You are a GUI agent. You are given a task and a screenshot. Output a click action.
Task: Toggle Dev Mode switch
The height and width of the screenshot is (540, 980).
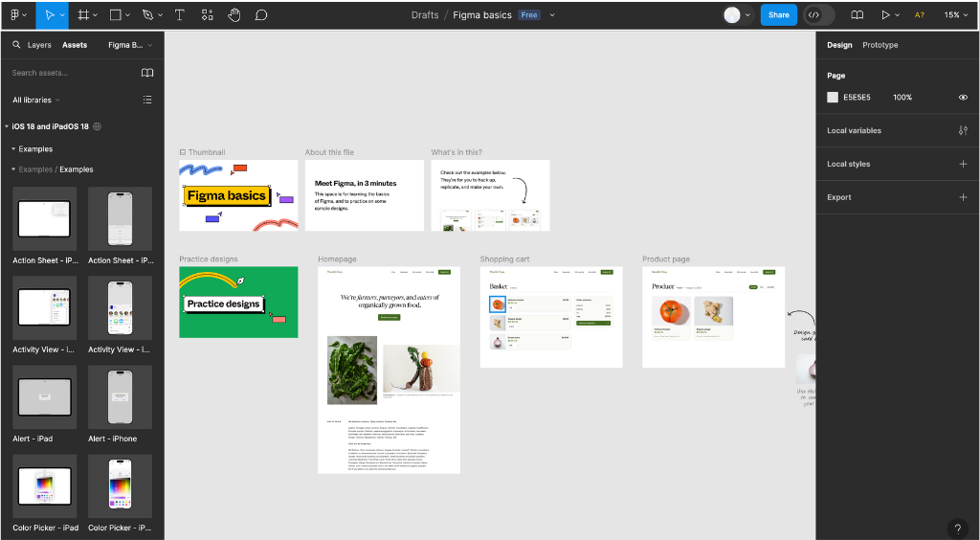(819, 15)
